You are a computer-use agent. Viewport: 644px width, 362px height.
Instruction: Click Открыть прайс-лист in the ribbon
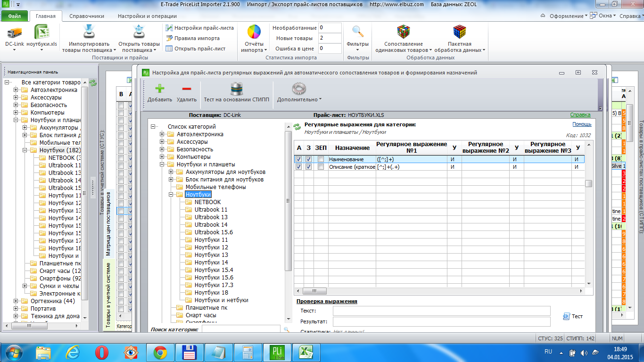click(196, 49)
